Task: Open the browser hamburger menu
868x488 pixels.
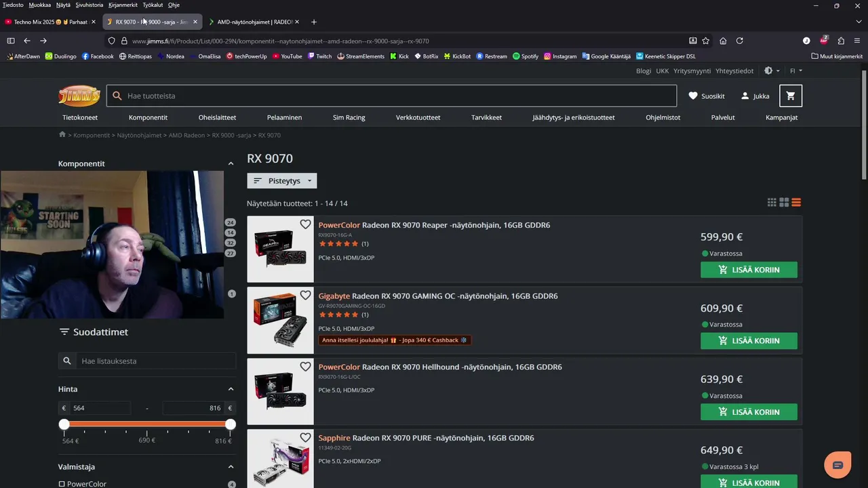Action: coord(857,41)
